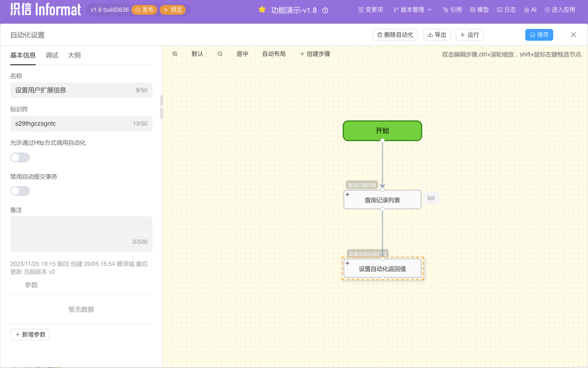Click plus icon on 设置自动化返回值 node

point(347,263)
